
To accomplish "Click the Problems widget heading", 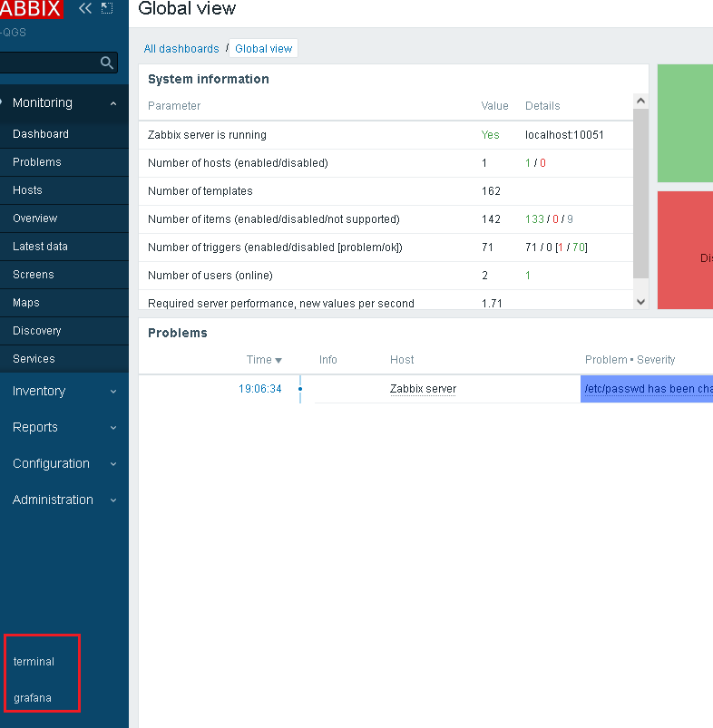I will pyautogui.click(x=178, y=333).
